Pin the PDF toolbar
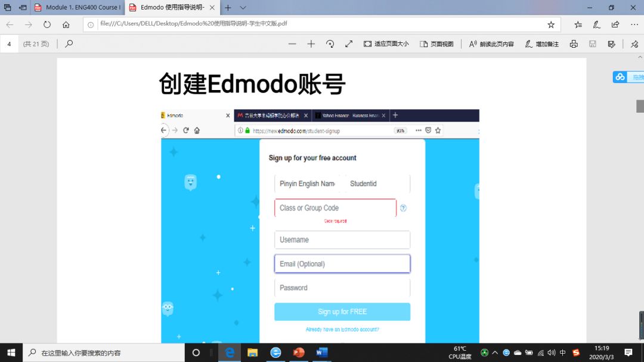This screenshot has height=362, width=644. coord(634,44)
